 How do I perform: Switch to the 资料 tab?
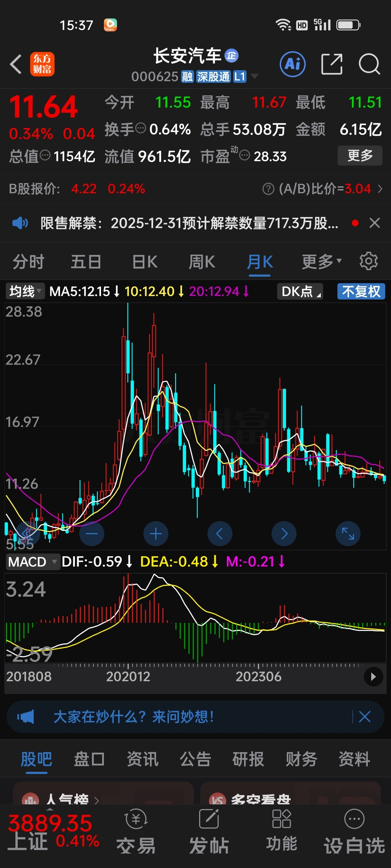pyautogui.click(x=354, y=759)
